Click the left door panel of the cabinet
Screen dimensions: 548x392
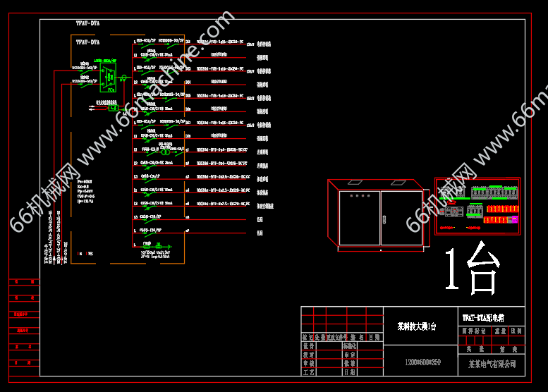point(359,219)
